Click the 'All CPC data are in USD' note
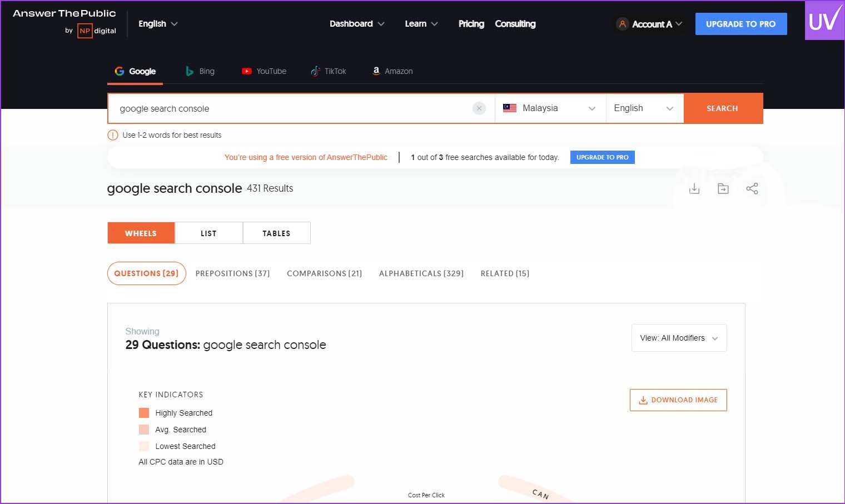The height and width of the screenshot is (504, 845). (x=181, y=462)
